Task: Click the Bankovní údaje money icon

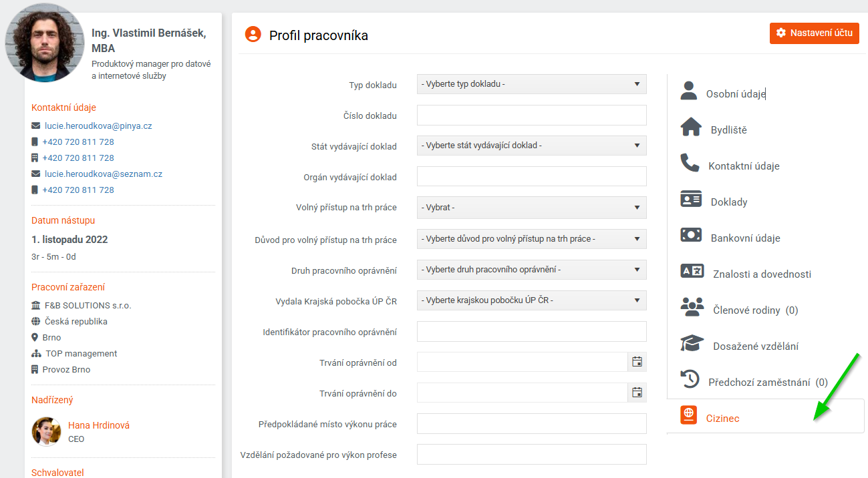Action: (x=691, y=235)
